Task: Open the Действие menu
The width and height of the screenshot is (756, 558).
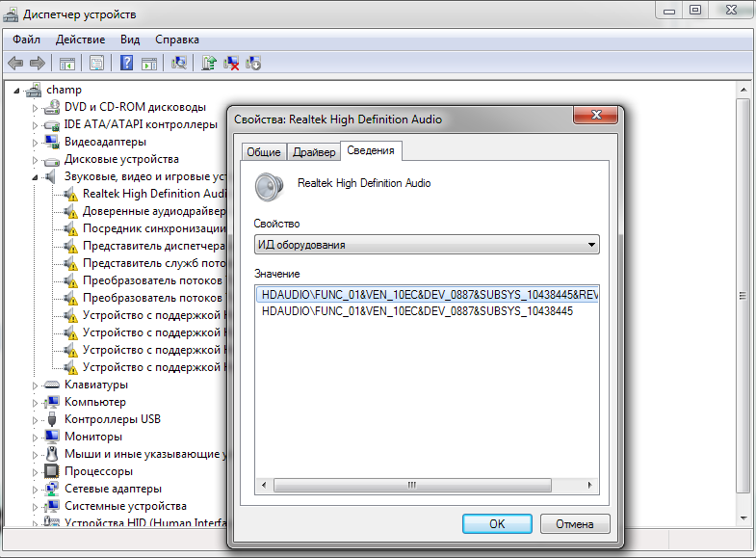Action: [80, 40]
